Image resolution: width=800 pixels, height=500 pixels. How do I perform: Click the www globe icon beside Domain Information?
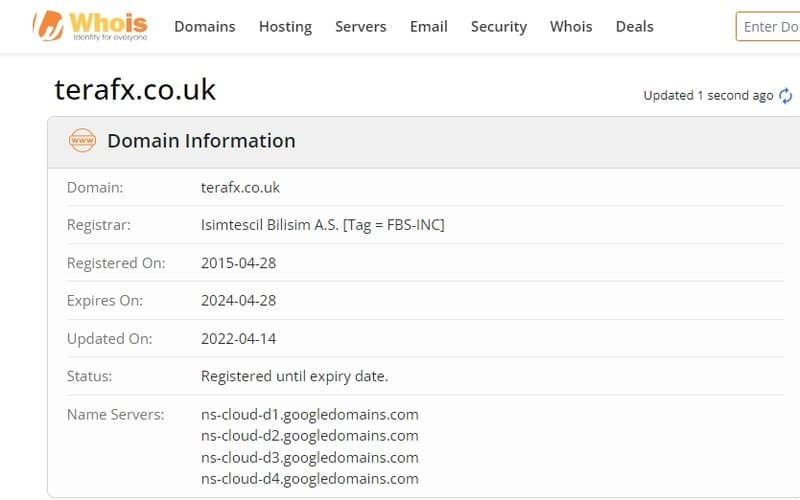[82, 140]
